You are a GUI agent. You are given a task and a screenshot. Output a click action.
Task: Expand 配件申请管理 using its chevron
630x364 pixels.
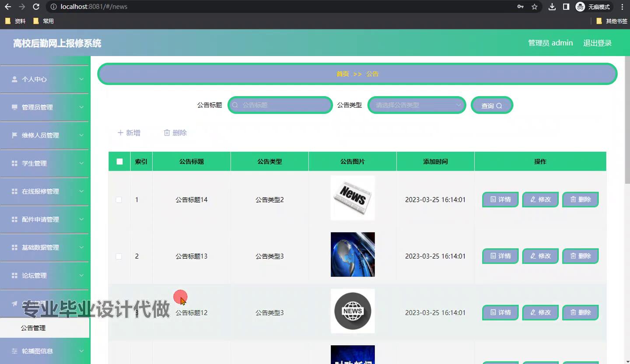81,219
